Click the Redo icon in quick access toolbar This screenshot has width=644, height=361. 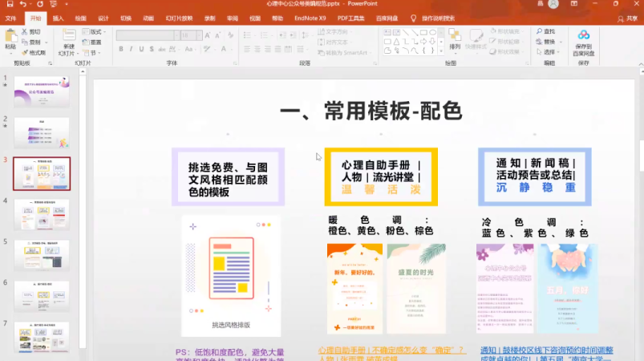click(40, 4)
